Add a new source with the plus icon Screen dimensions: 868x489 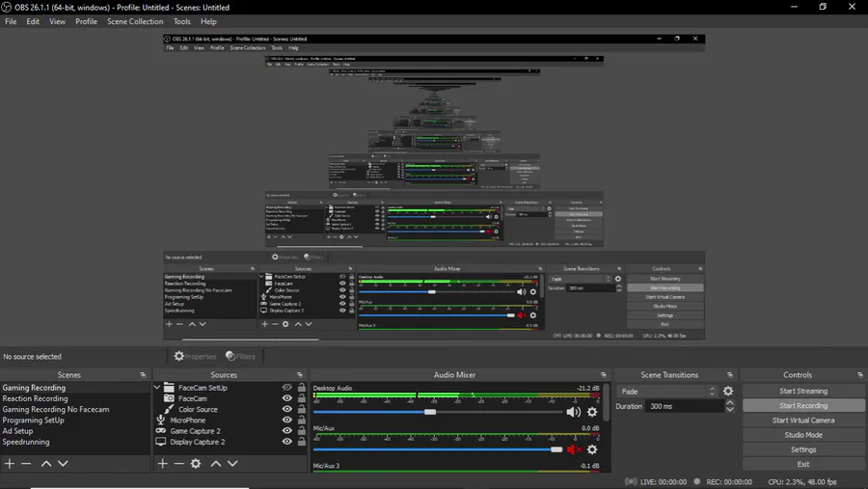162,464
